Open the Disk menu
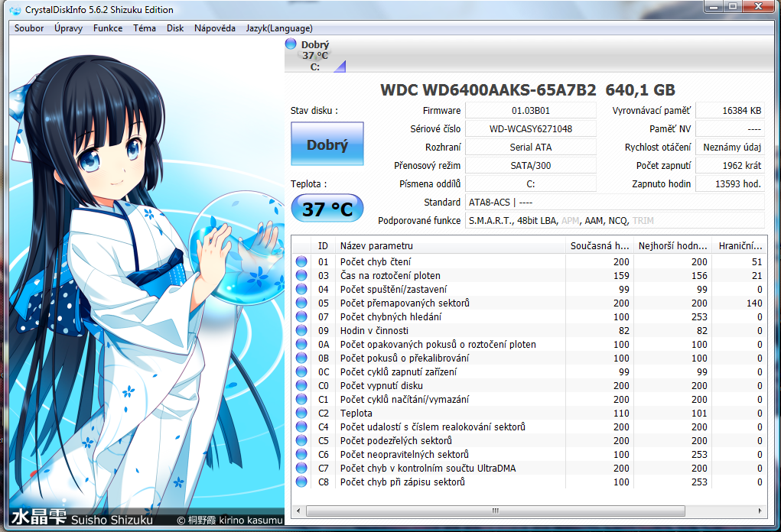The width and height of the screenshot is (781, 532). click(175, 28)
